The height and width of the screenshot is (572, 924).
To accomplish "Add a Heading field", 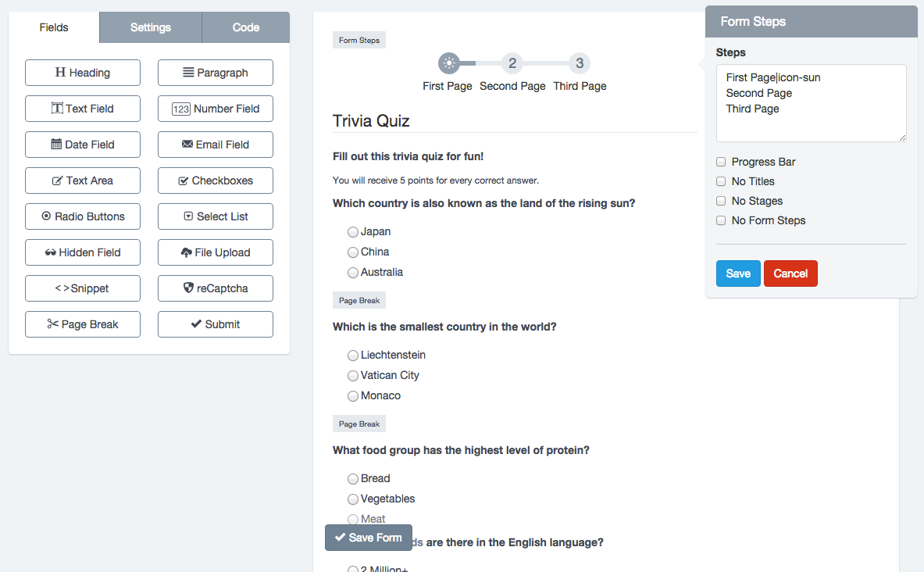I will click(83, 73).
